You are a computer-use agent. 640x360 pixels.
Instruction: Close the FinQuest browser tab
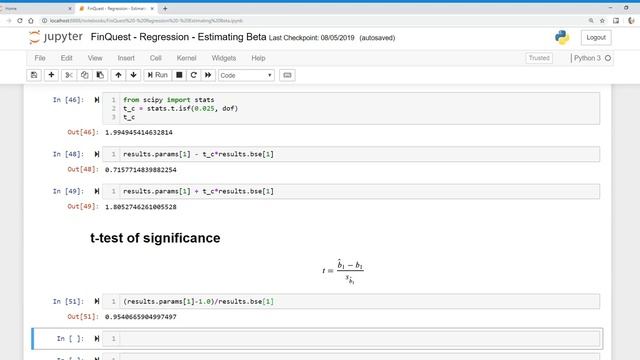[x=152, y=8]
